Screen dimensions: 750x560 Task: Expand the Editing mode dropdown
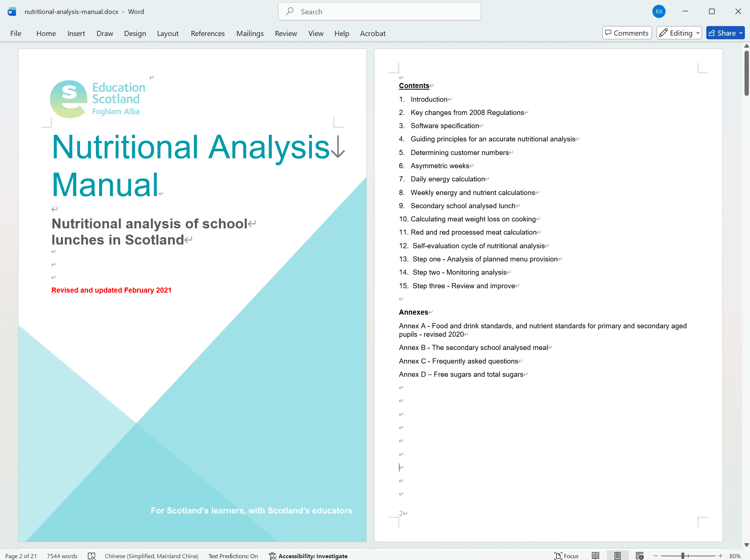[x=698, y=33]
